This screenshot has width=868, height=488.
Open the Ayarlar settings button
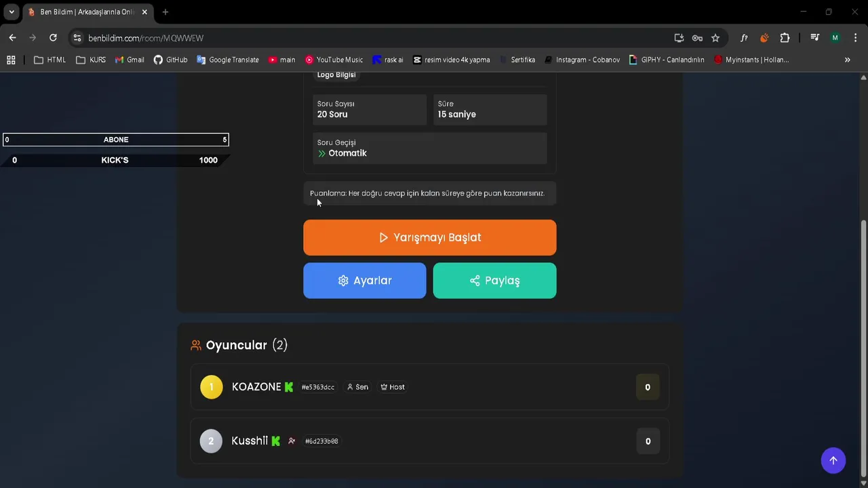coord(365,281)
